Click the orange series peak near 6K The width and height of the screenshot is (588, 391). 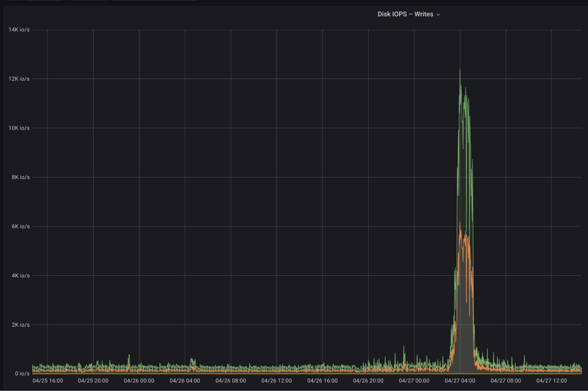point(460,224)
